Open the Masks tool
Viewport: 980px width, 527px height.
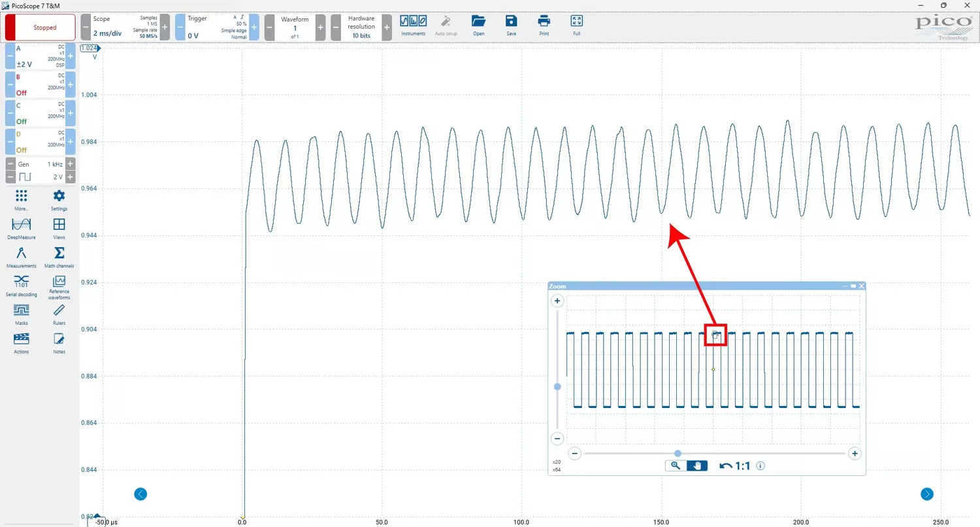[x=21, y=313]
